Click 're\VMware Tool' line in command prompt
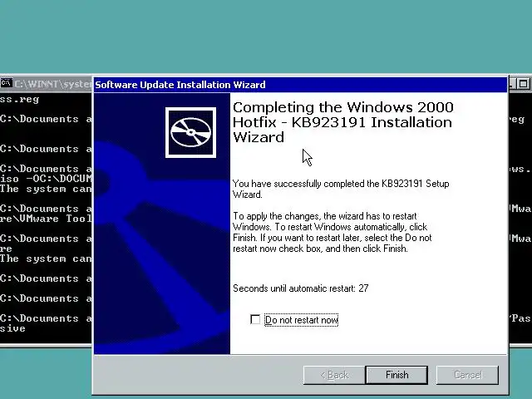Image resolution: width=532 pixels, height=399 pixels. (46, 219)
